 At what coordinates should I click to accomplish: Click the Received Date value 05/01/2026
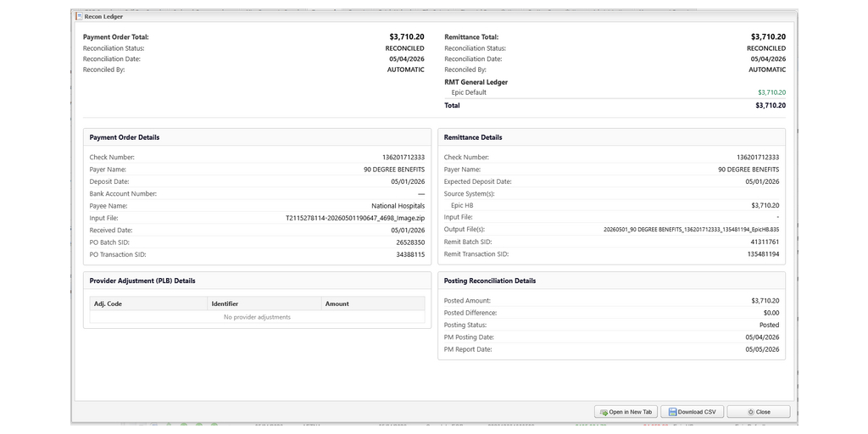pos(408,231)
